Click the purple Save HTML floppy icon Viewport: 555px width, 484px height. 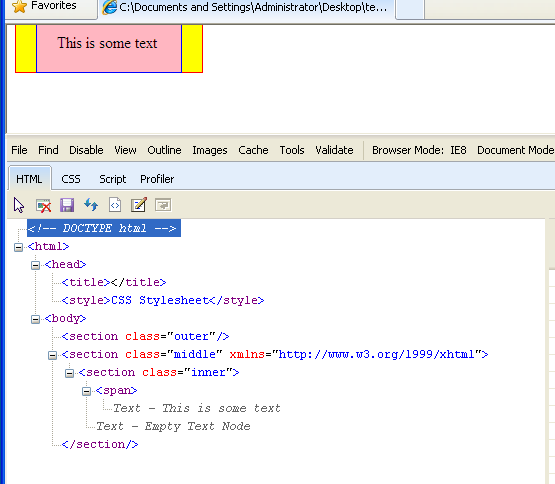(67, 205)
